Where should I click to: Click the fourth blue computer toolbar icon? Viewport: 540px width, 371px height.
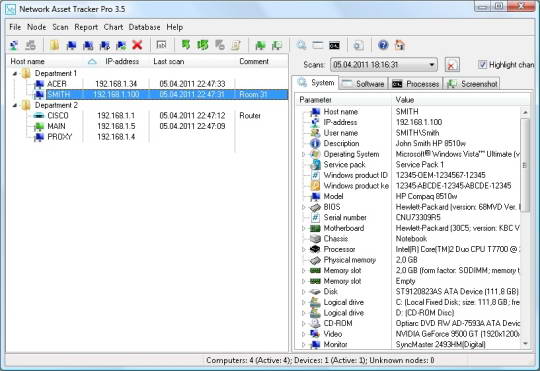point(121,45)
